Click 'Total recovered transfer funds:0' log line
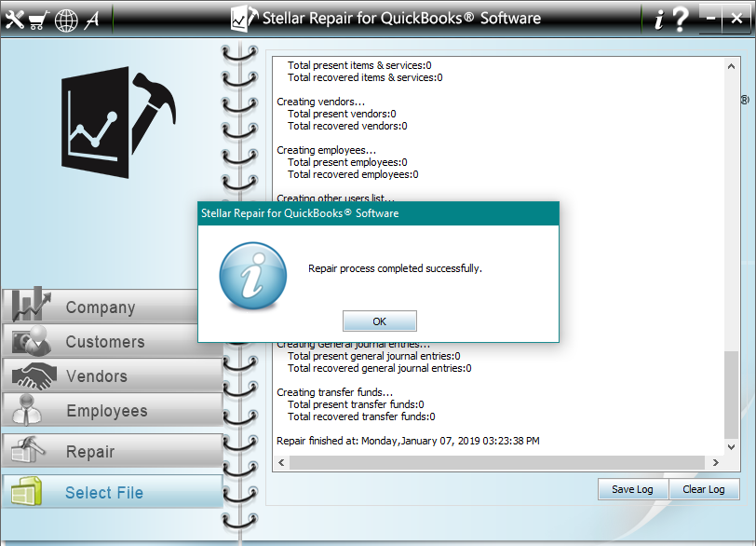This screenshot has width=756, height=546. 361,416
